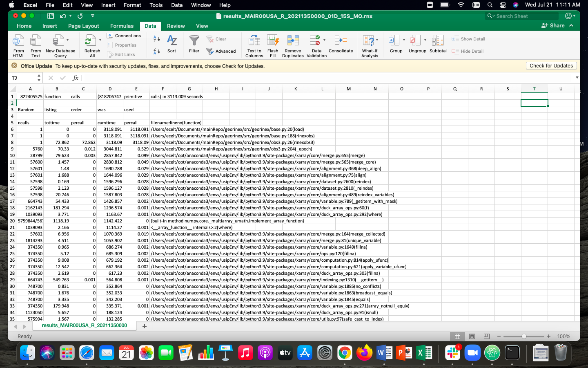
Task: Redo the last action
Action: pyautogui.click(x=80, y=16)
